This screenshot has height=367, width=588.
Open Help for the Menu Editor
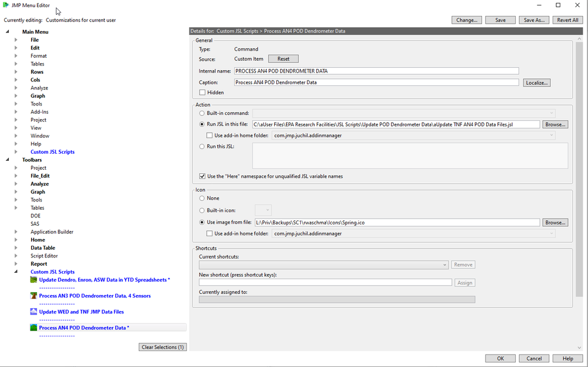(x=568, y=358)
